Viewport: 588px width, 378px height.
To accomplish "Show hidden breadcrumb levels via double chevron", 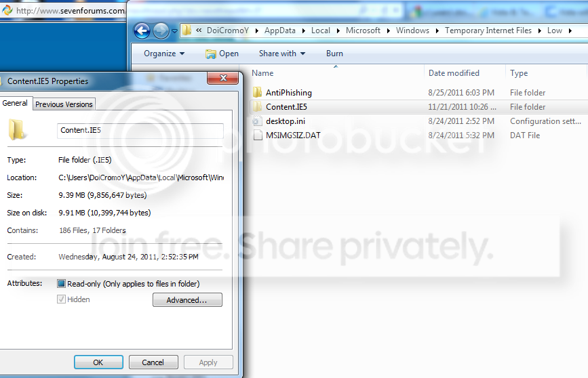I will [x=199, y=30].
